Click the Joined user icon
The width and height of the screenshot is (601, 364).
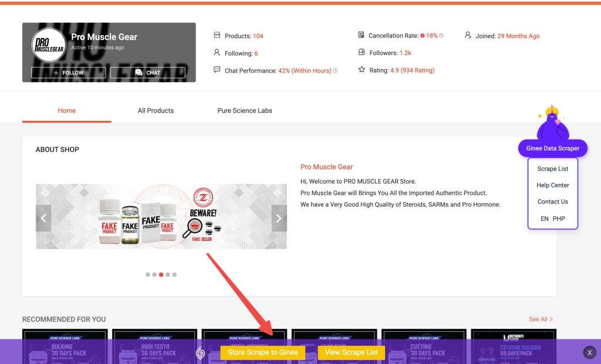pyautogui.click(x=468, y=35)
